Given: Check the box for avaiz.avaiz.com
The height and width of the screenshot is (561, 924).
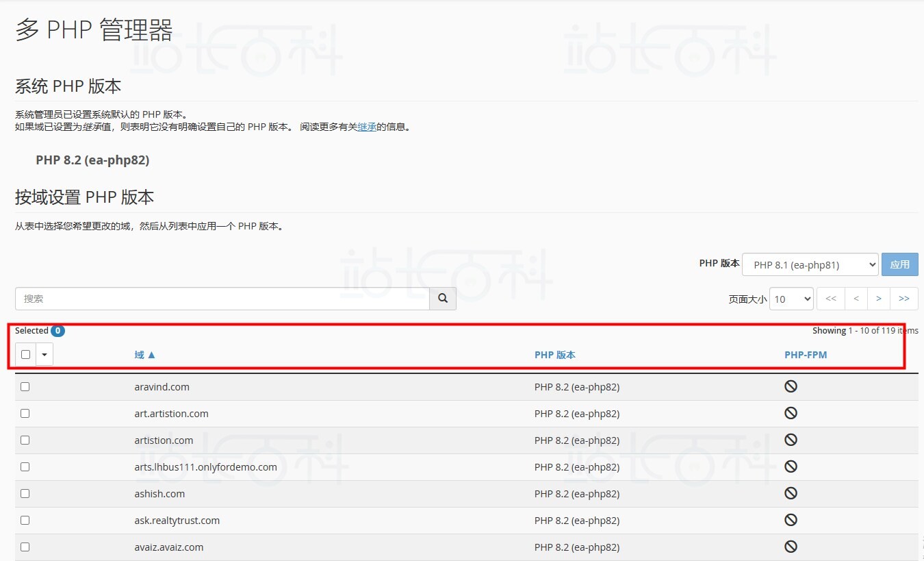Looking at the screenshot, I should click(25, 547).
